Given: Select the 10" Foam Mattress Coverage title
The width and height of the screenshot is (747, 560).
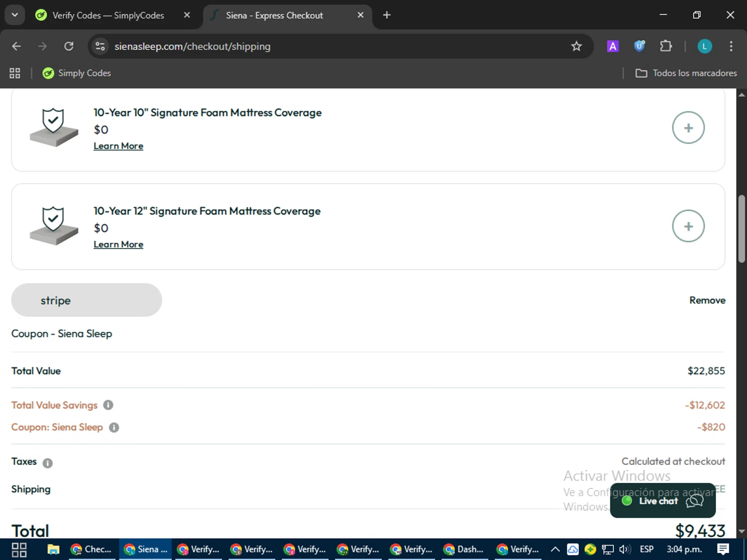Looking at the screenshot, I should point(208,112).
